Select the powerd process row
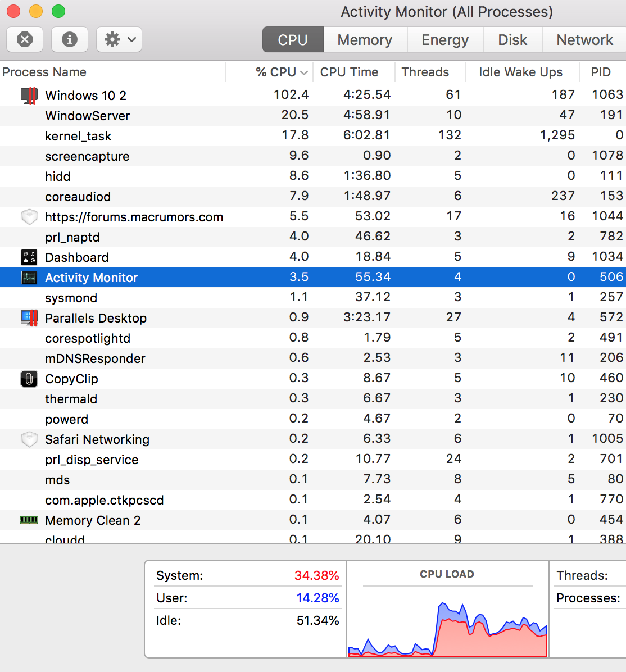 [x=313, y=419]
